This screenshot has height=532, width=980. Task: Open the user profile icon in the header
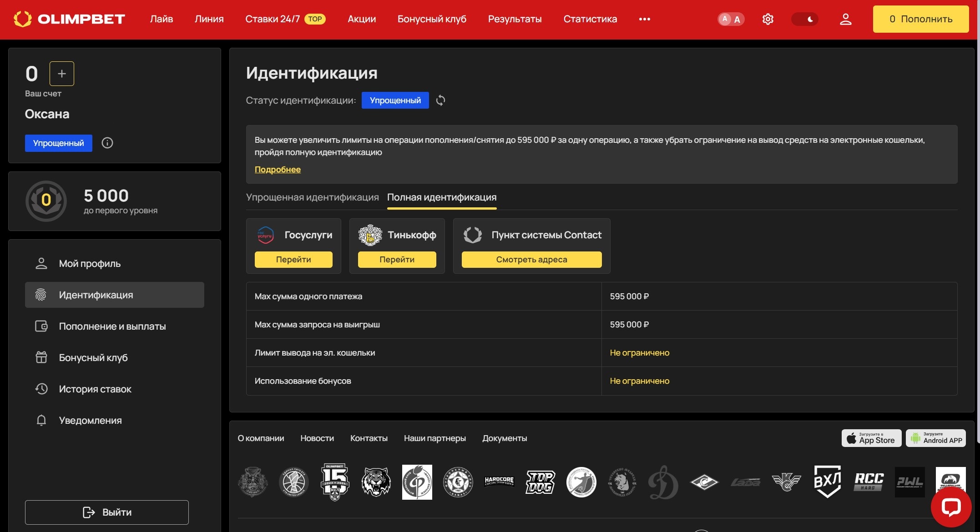click(x=846, y=19)
